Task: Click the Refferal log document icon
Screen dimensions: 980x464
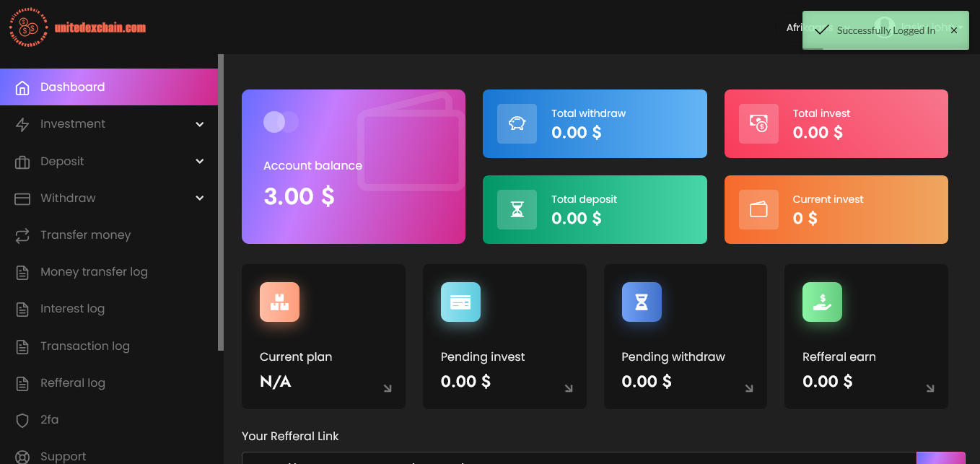Action: coord(22,383)
